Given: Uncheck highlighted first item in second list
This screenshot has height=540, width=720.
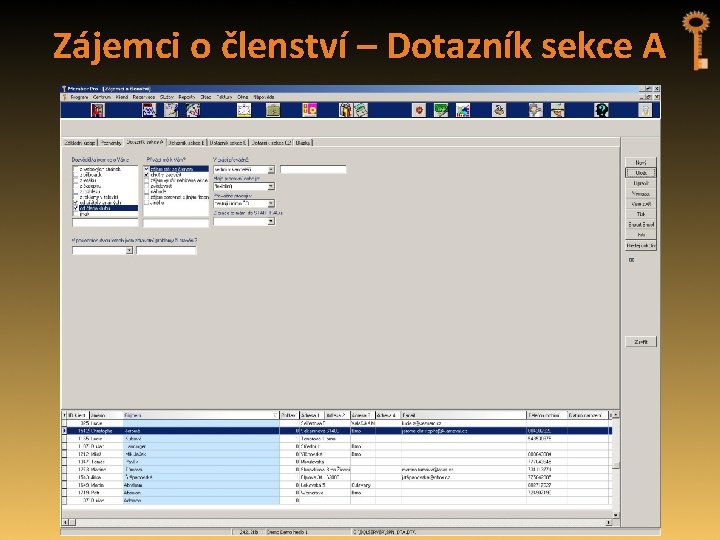Looking at the screenshot, I should (147, 169).
